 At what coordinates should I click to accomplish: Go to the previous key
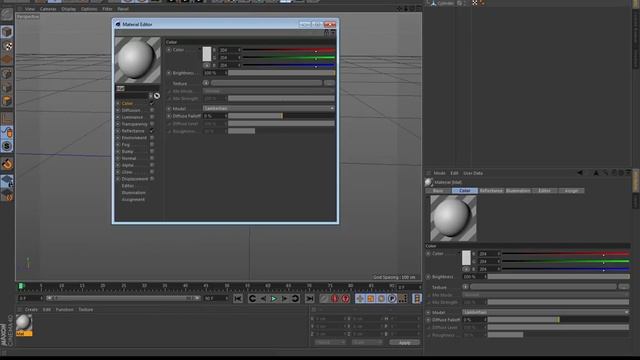[252, 299]
